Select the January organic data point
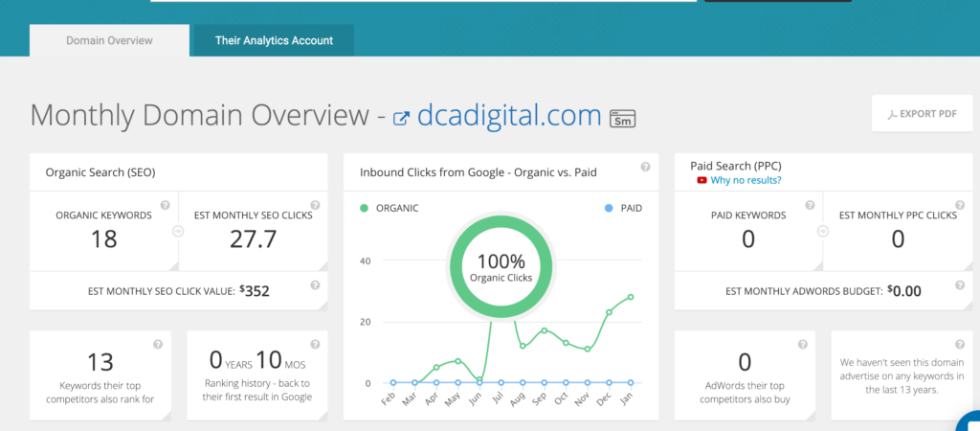Screen dimensions: 980x431 [x=630, y=297]
